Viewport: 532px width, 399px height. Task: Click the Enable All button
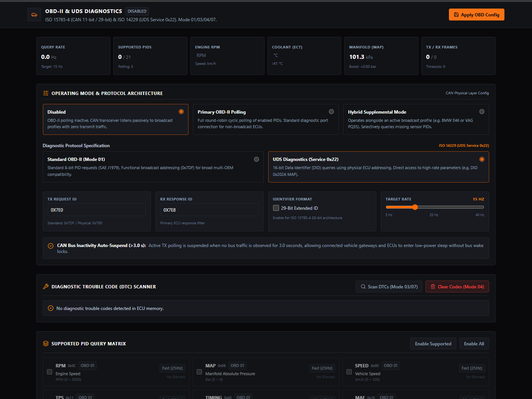[474, 343]
